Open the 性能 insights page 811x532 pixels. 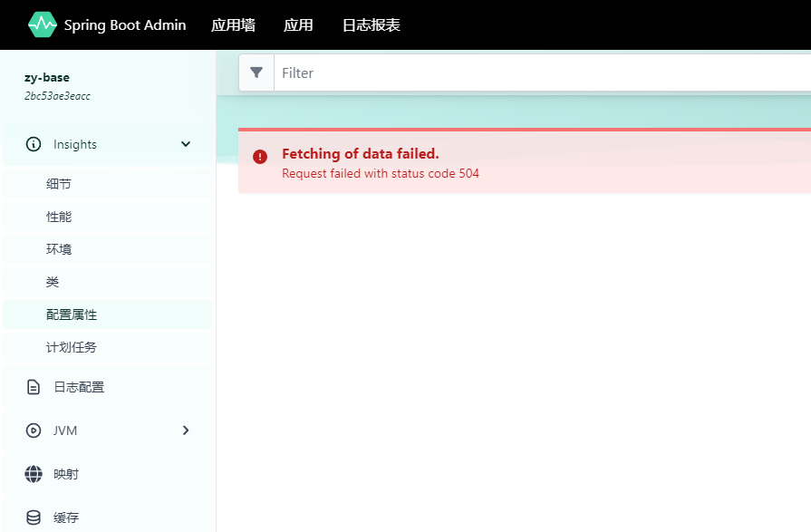pyautogui.click(x=59, y=216)
